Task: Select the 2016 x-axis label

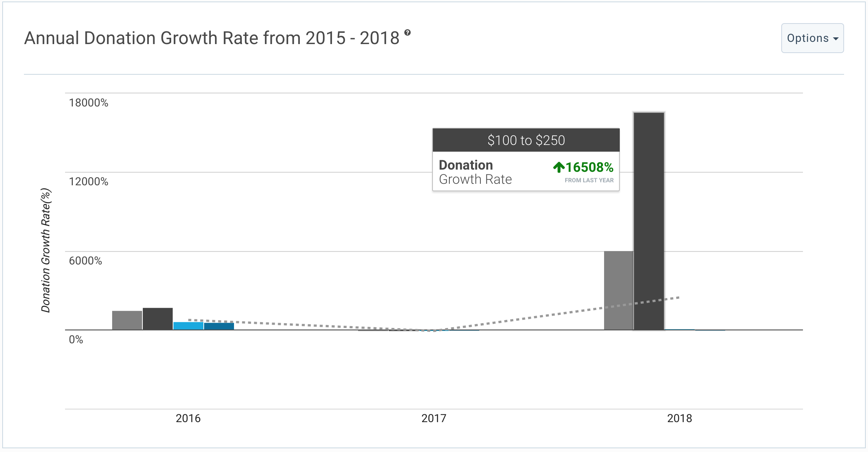Action: point(188,418)
